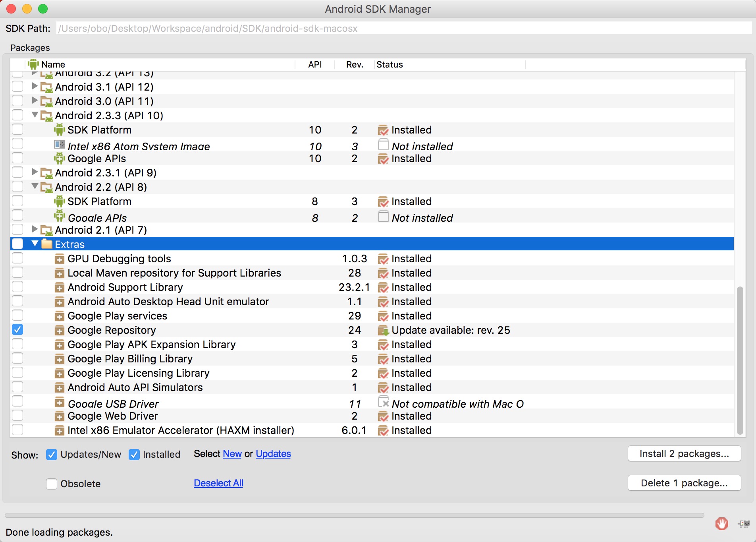Click revision 23.2.1 of Android Support Library
The width and height of the screenshot is (756, 542).
tap(354, 287)
